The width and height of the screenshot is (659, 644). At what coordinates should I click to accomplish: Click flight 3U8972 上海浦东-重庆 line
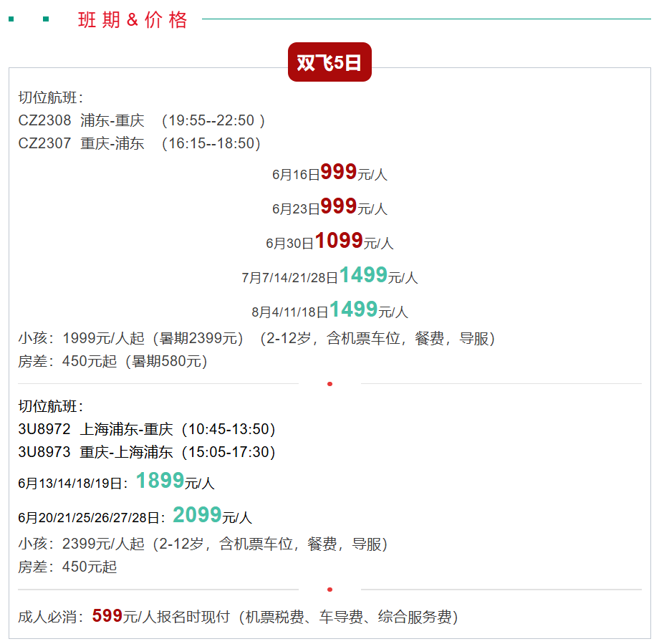[x=147, y=430]
